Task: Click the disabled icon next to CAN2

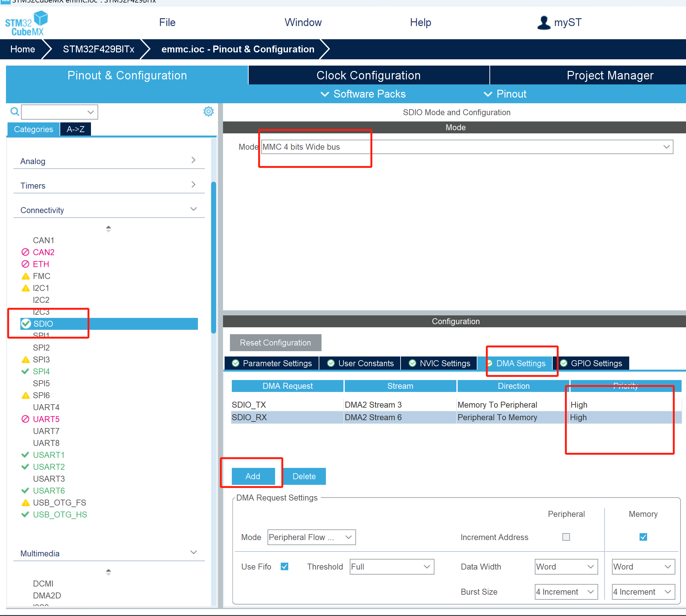Action: click(x=25, y=252)
